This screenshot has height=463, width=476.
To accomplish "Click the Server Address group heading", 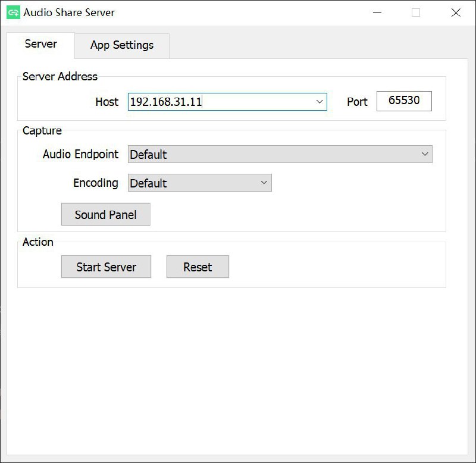I will [x=59, y=76].
